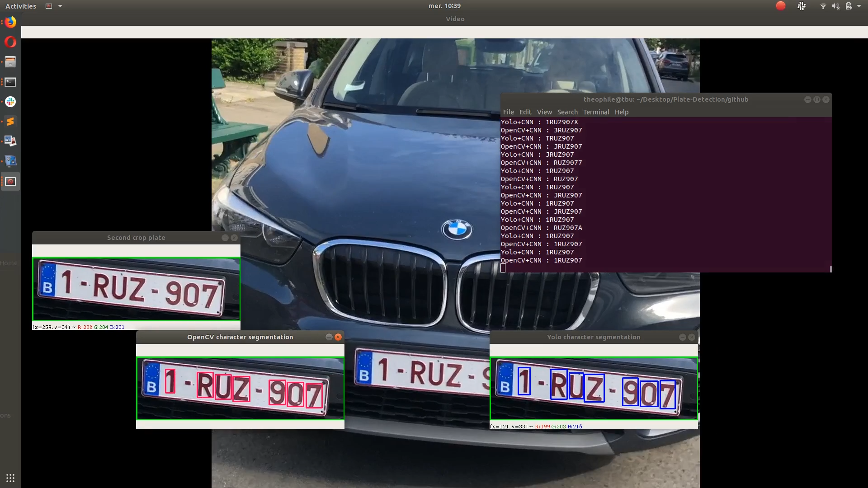Click the terminal's vertical scrollbar handle

pos(831,268)
